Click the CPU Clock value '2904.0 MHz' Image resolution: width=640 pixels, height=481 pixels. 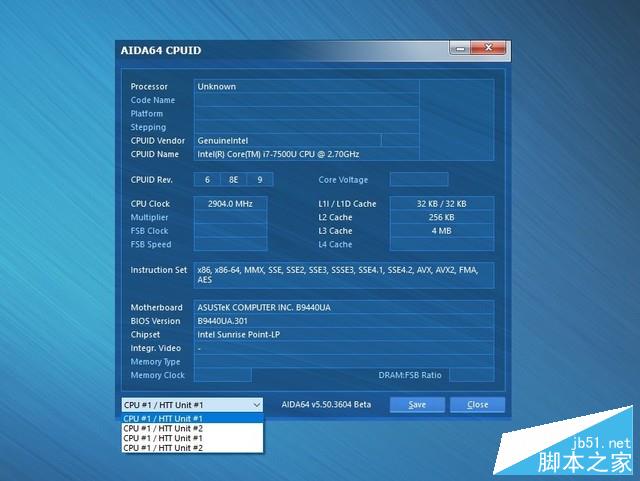click(231, 204)
